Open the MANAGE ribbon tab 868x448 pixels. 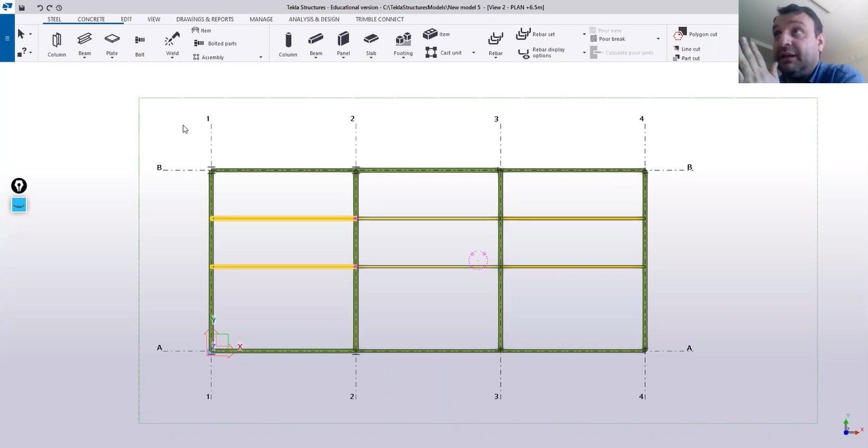(261, 19)
